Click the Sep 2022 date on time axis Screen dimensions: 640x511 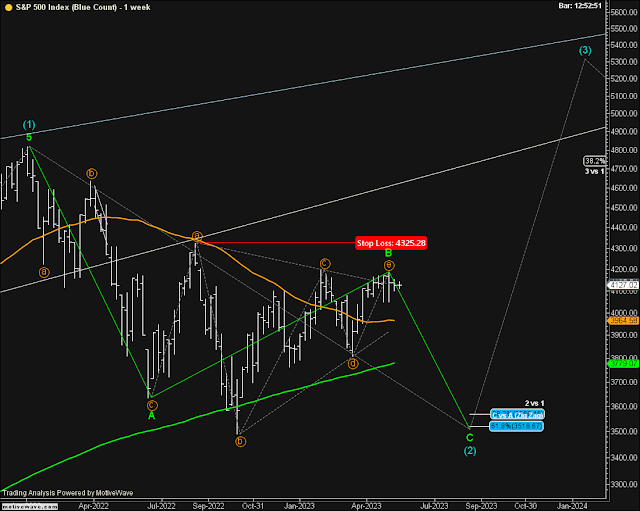click(x=208, y=506)
